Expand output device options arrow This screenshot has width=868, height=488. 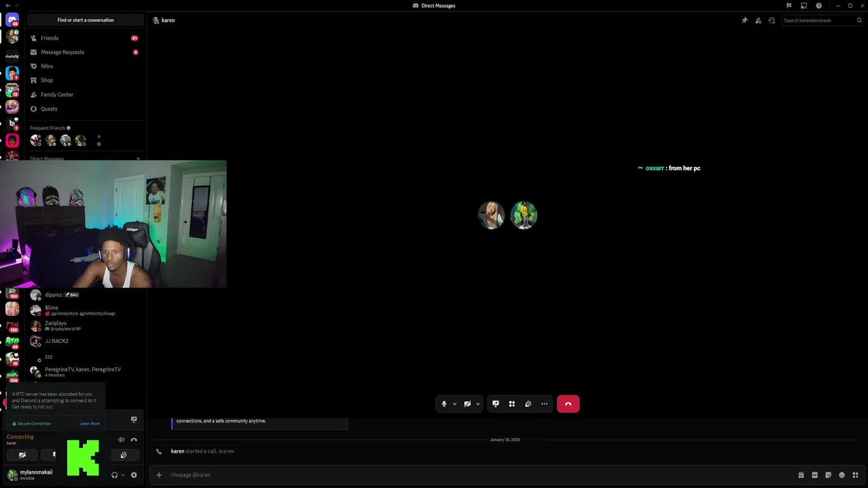click(123, 475)
